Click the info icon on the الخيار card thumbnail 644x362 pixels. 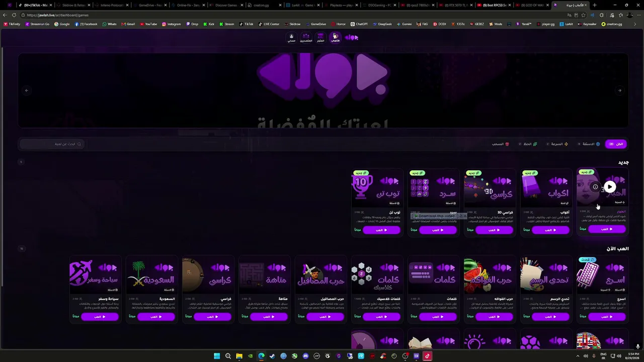click(595, 187)
